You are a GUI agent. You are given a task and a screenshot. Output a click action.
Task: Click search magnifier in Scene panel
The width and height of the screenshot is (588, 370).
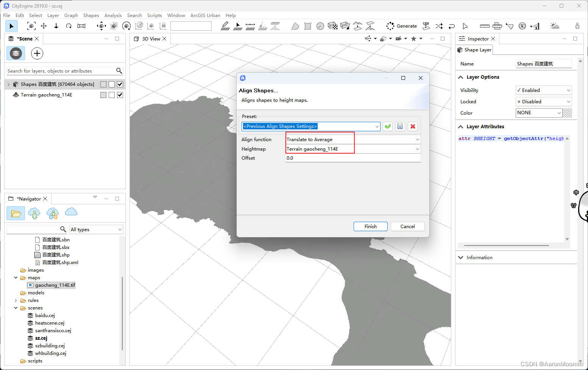(119, 71)
